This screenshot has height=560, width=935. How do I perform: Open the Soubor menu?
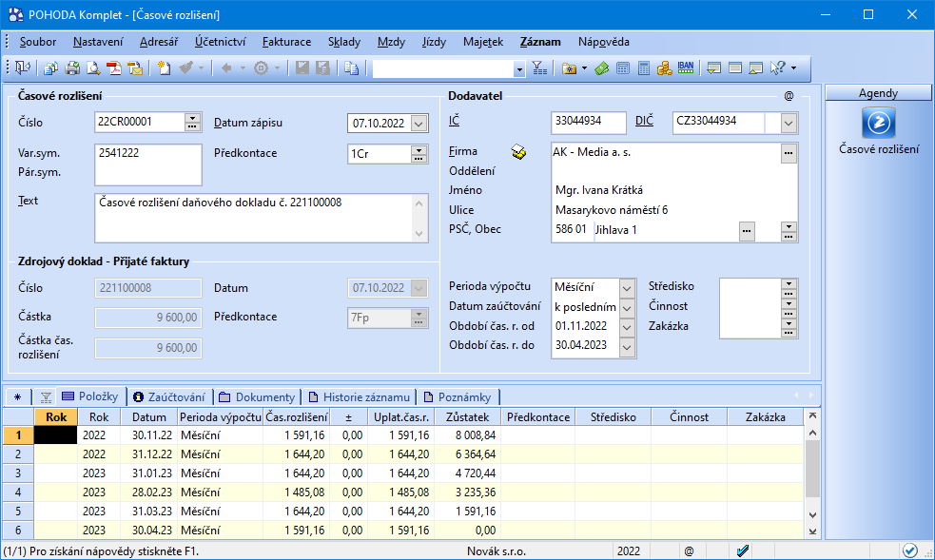38,42
